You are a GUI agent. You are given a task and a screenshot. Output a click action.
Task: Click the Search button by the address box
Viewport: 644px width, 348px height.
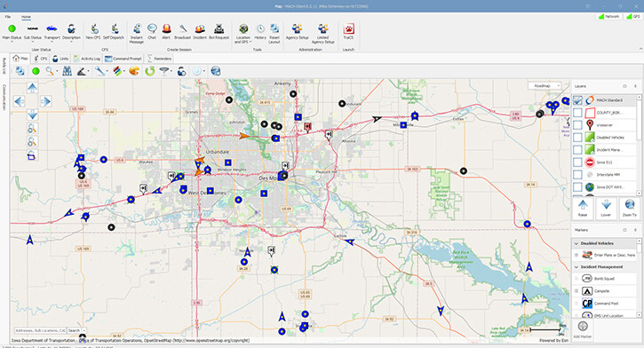pos(74,330)
